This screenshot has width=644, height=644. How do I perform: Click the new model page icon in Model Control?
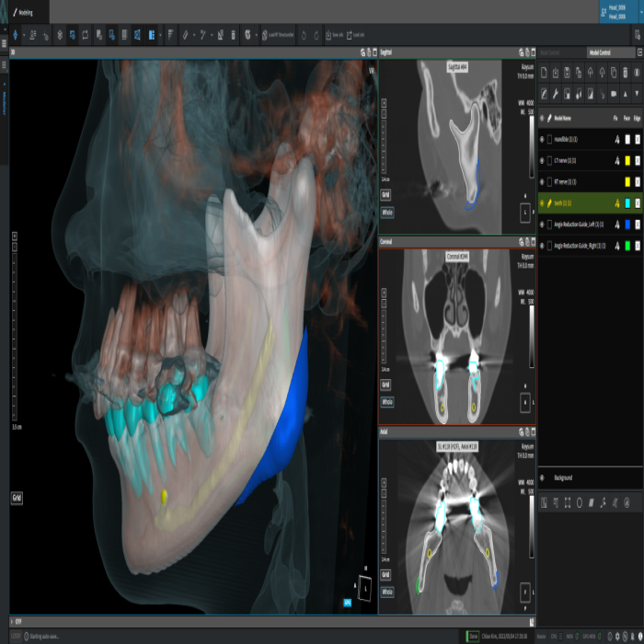point(544,73)
